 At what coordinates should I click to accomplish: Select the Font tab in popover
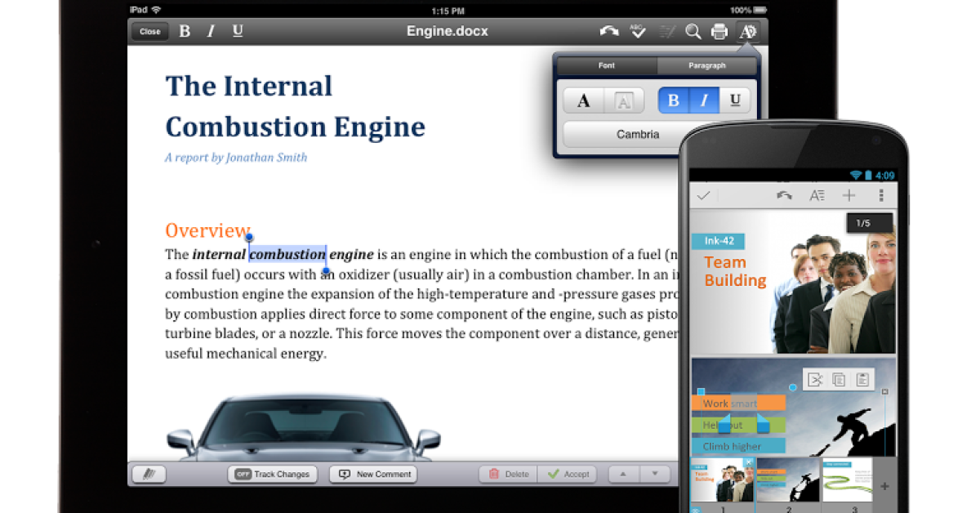click(x=607, y=65)
